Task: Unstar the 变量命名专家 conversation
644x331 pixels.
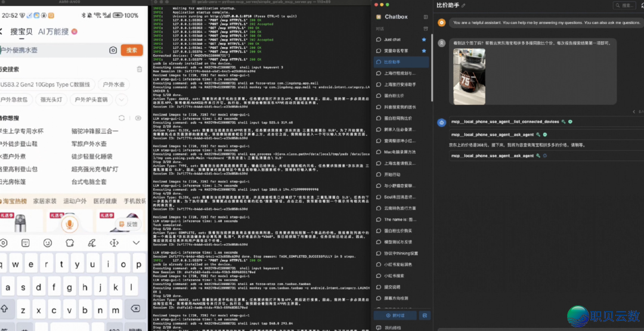Action: point(424,51)
